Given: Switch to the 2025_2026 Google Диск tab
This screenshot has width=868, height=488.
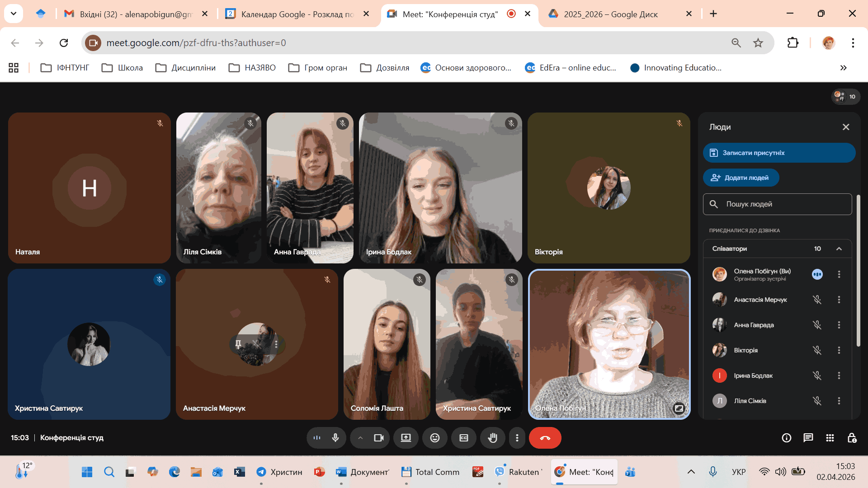Looking at the screenshot, I should 610,14.
